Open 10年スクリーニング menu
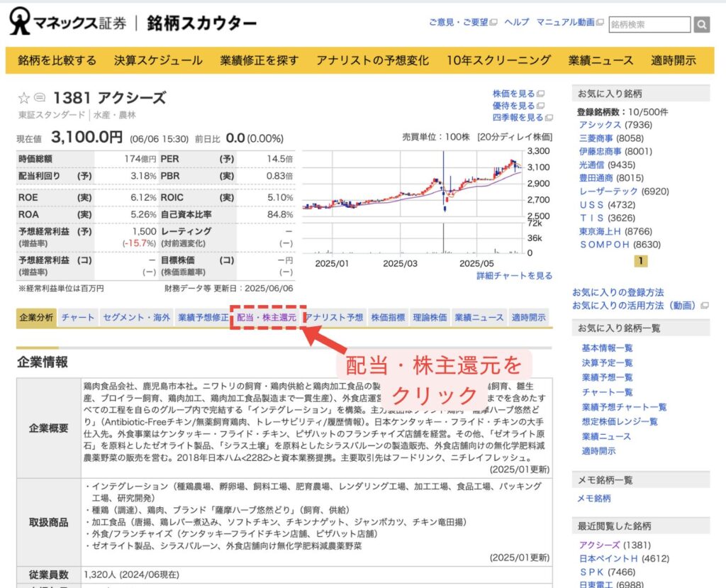 click(x=498, y=60)
